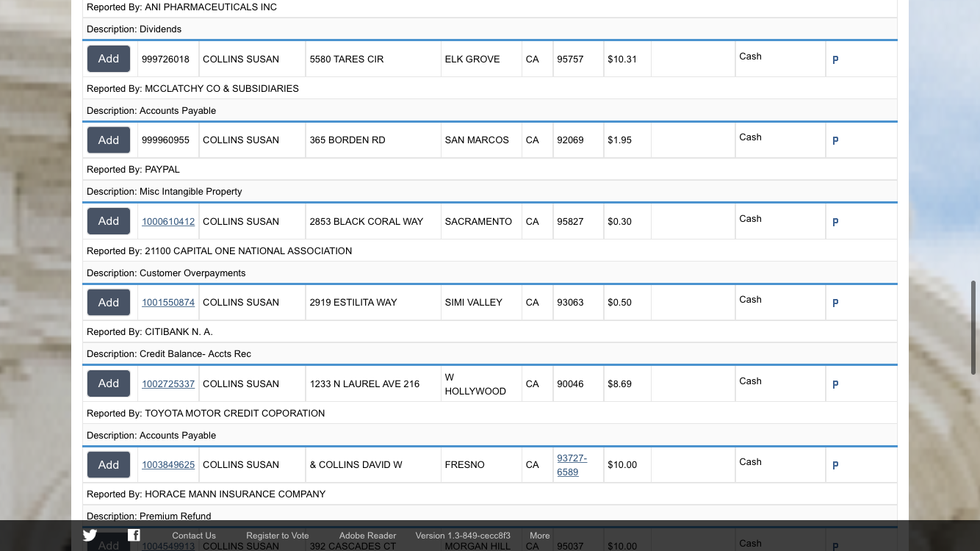
Task: Click property ID 999960955
Action: click(165, 140)
